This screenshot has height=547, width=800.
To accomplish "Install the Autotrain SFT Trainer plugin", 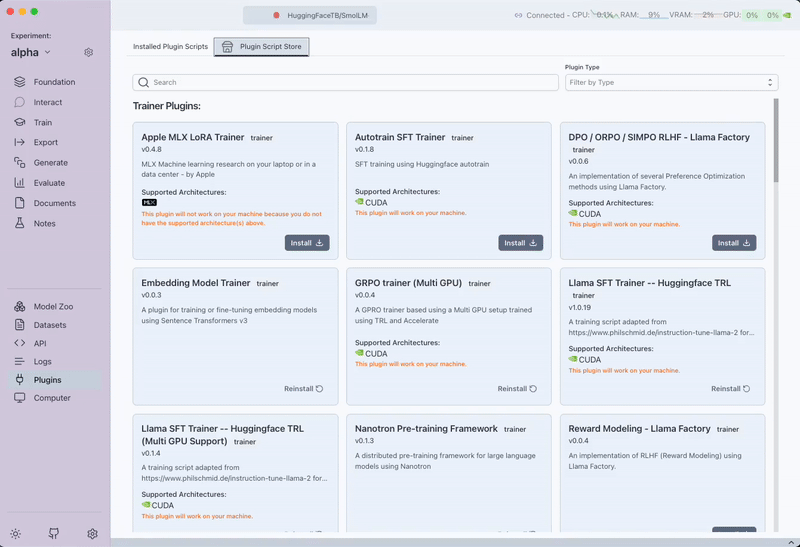I will pos(520,243).
